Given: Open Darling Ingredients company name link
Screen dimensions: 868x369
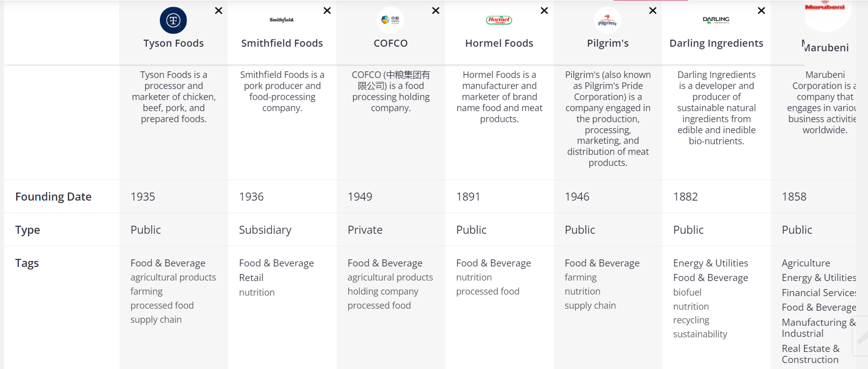Looking at the screenshot, I should [x=716, y=43].
